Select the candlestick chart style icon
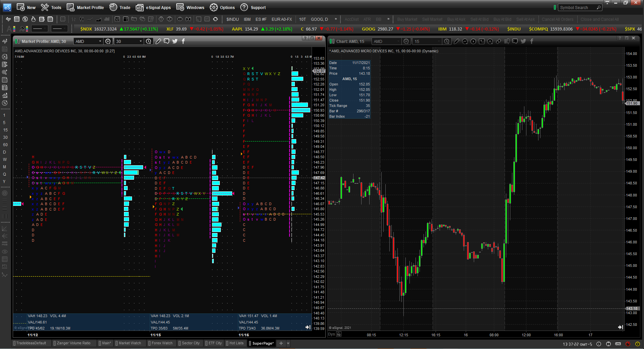 [x=81, y=19]
